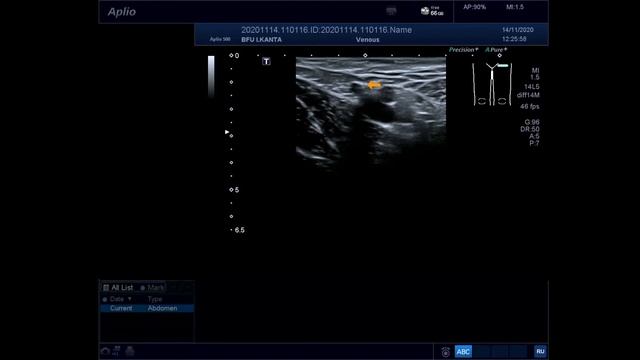Click the depth scale 5 marker

tap(234, 190)
